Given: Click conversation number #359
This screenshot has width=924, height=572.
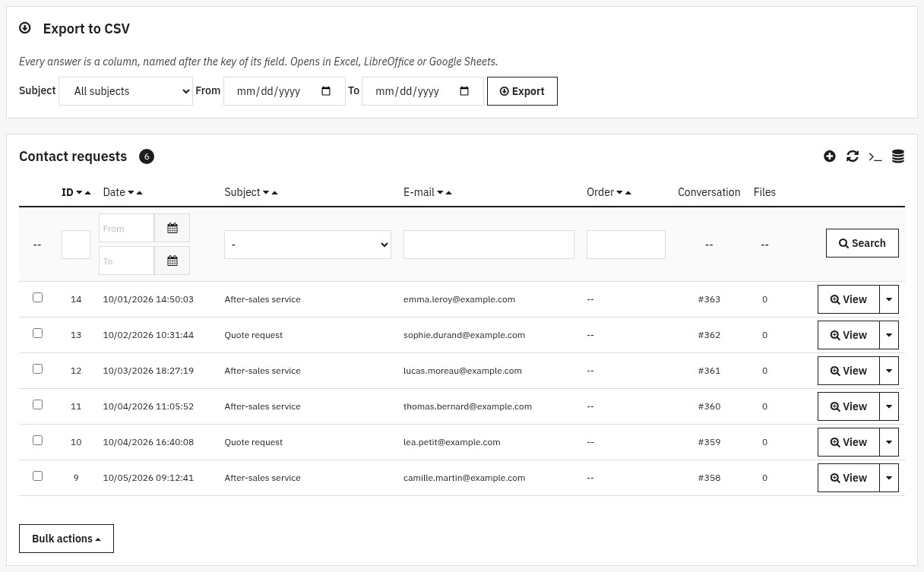Looking at the screenshot, I should (x=709, y=442).
